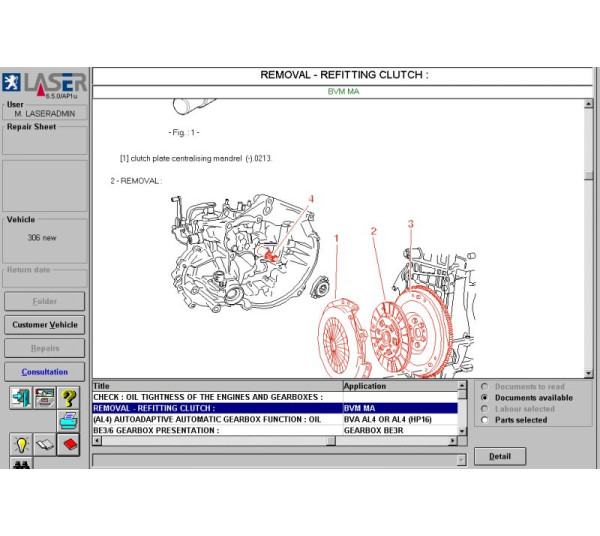Select CHECK: OIL TIGHTNESS document row
Screen dimensions: 600x536
(x=216, y=397)
